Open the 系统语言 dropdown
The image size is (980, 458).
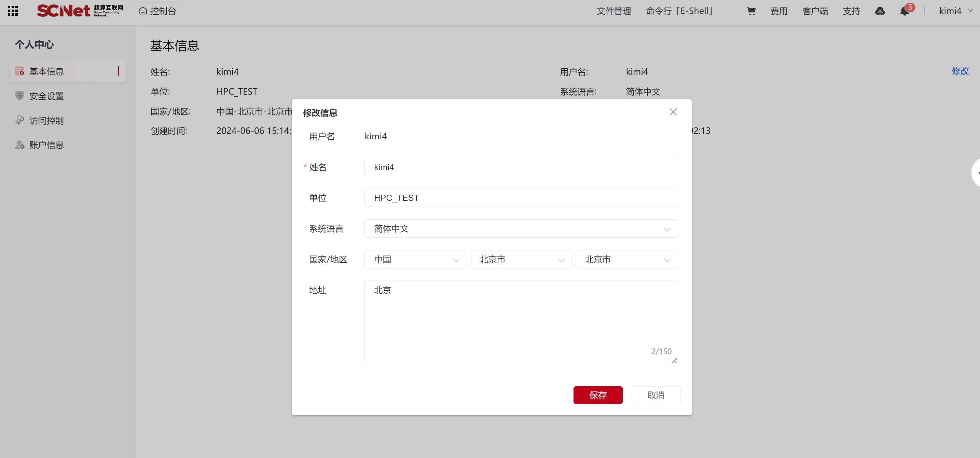521,228
